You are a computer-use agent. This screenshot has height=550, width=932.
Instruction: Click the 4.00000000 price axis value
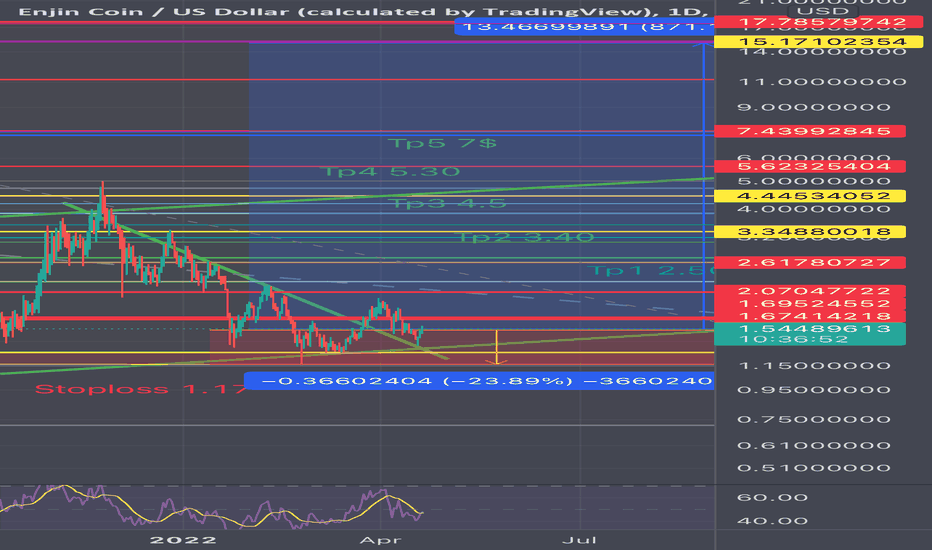pyautogui.click(x=814, y=209)
